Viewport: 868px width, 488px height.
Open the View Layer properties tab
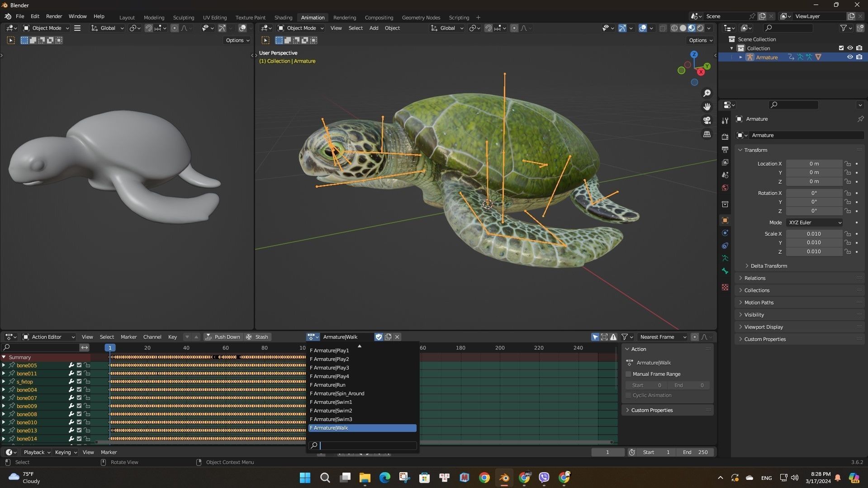point(725,162)
